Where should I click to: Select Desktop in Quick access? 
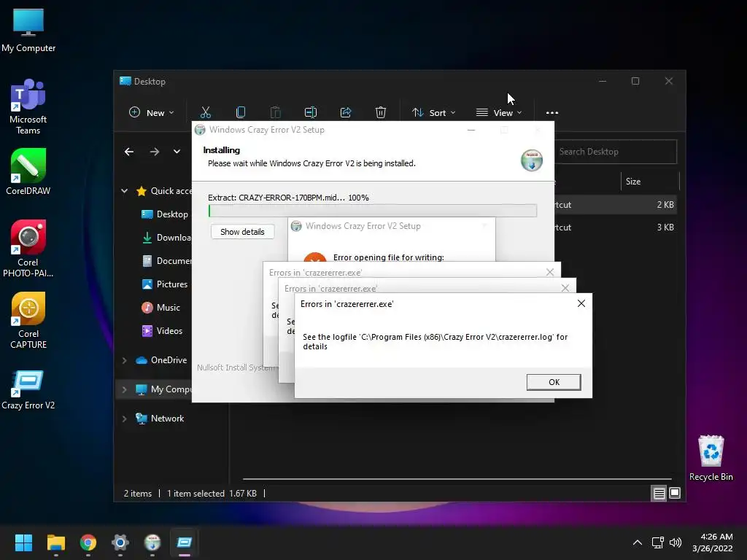pos(165,214)
